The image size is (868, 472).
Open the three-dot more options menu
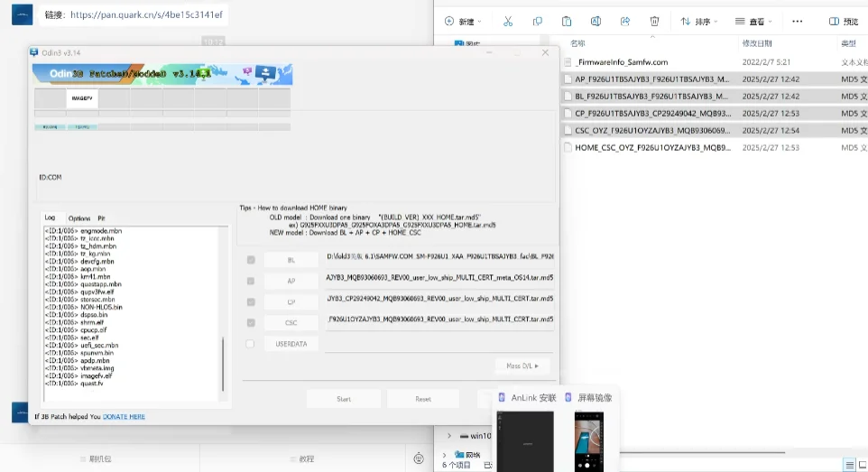797,22
